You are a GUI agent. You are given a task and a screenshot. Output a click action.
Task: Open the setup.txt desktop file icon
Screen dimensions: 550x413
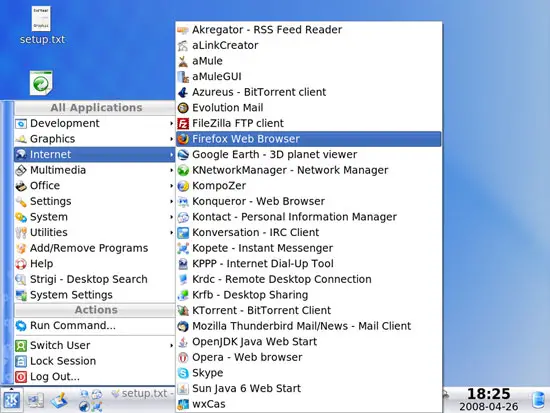[41, 19]
